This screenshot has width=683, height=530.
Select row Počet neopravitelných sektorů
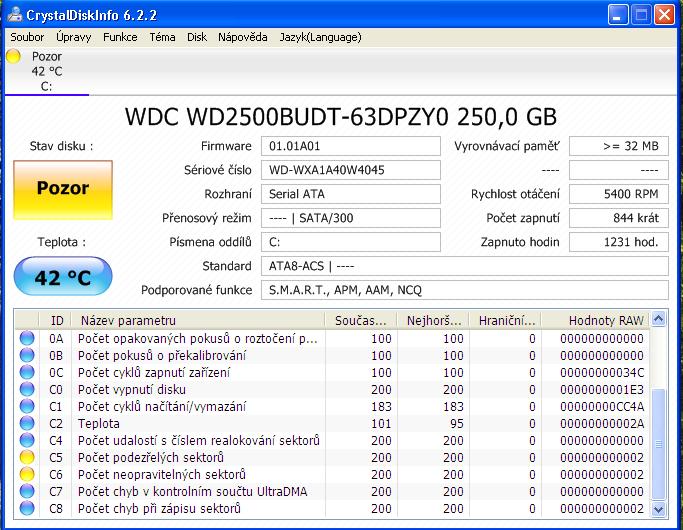[332, 474]
